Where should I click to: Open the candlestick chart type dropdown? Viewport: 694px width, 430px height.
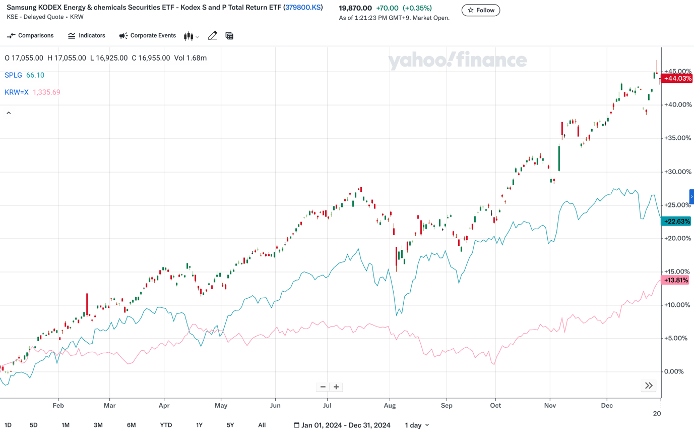[x=191, y=36]
